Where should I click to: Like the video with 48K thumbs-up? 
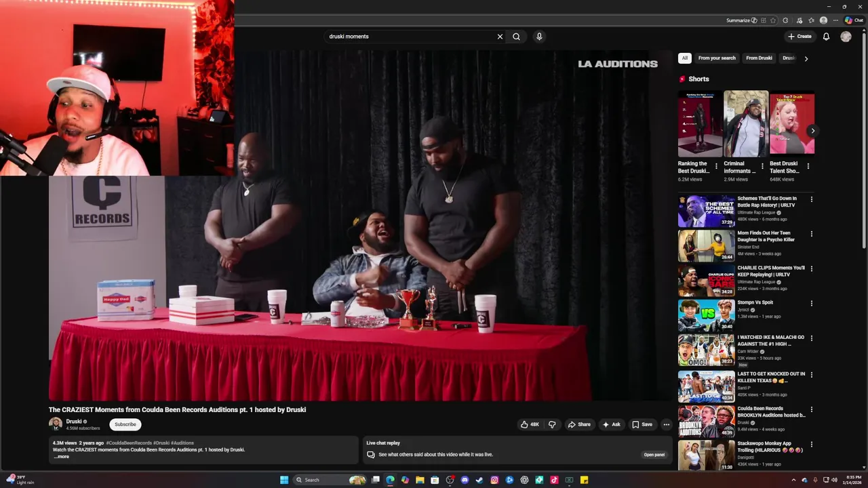click(530, 424)
